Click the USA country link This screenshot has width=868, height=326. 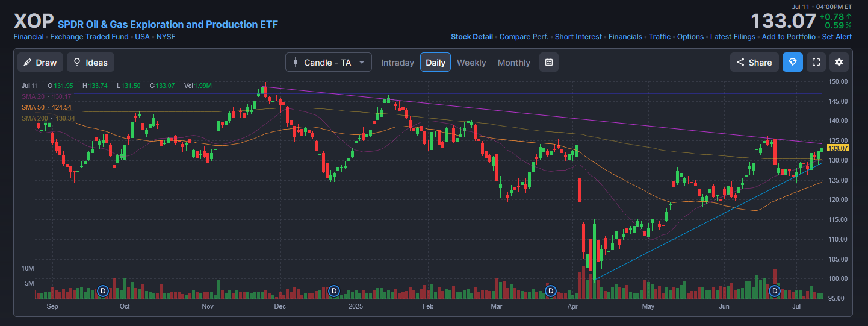tap(142, 37)
